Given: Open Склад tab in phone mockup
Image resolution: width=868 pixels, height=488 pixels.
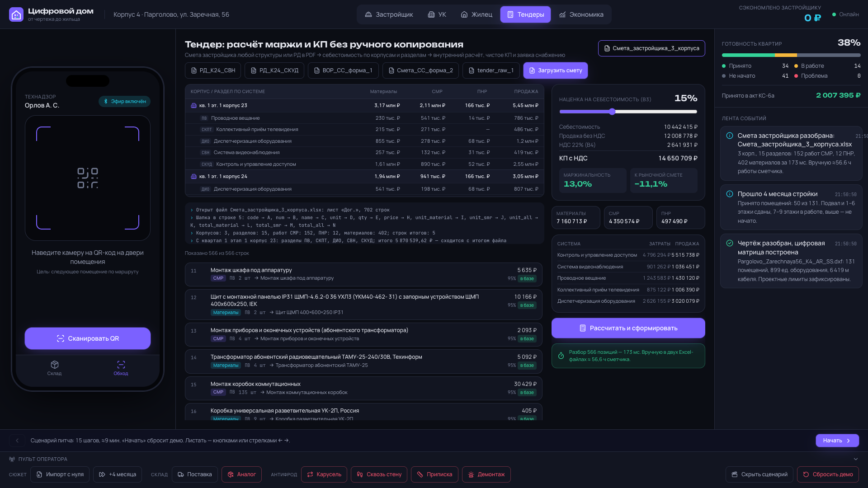Looking at the screenshot, I should [54, 368].
